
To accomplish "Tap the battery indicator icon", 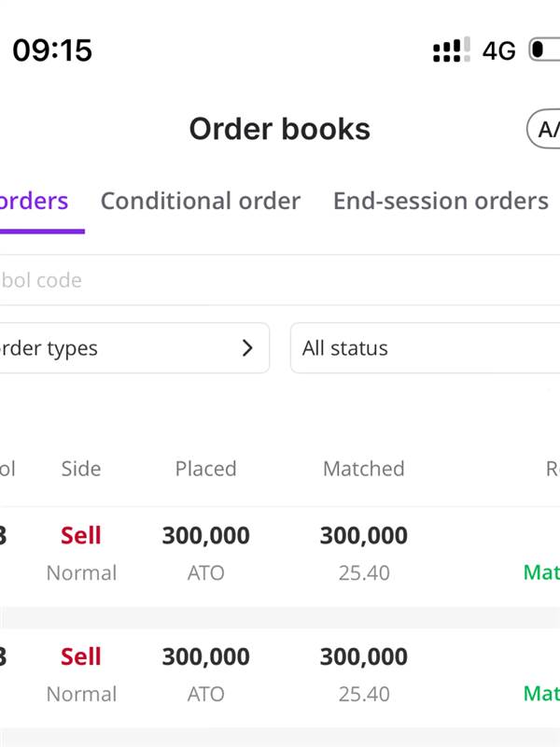I will click(x=544, y=49).
